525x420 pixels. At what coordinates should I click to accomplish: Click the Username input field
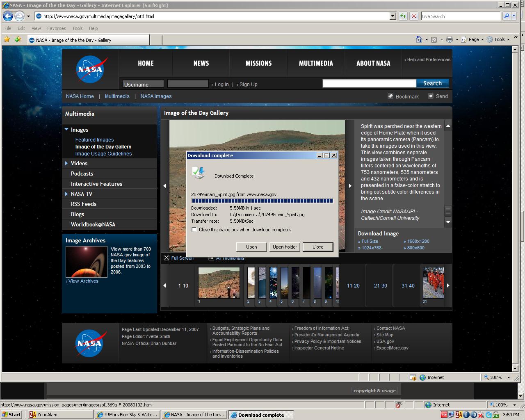(x=143, y=84)
